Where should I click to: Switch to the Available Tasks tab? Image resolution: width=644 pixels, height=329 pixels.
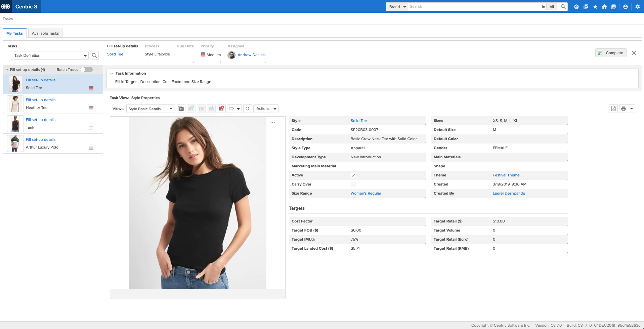(x=45, y=33)
